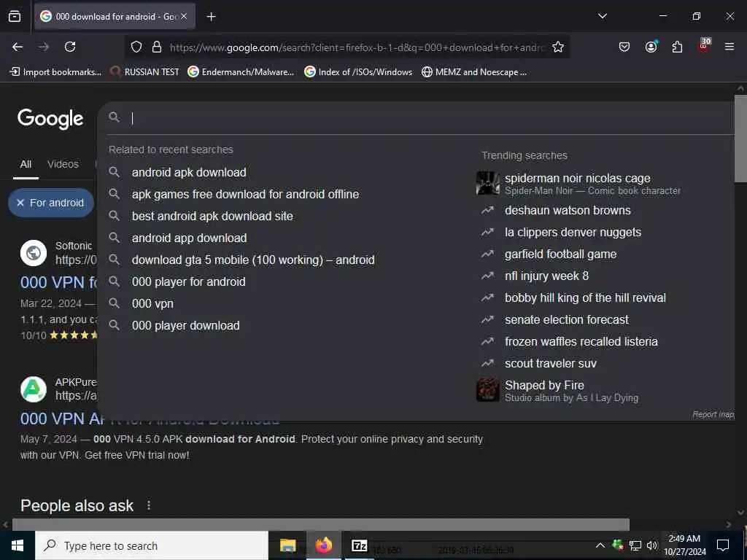Click Report inappropriate predictions link

(x=713, y=415)
